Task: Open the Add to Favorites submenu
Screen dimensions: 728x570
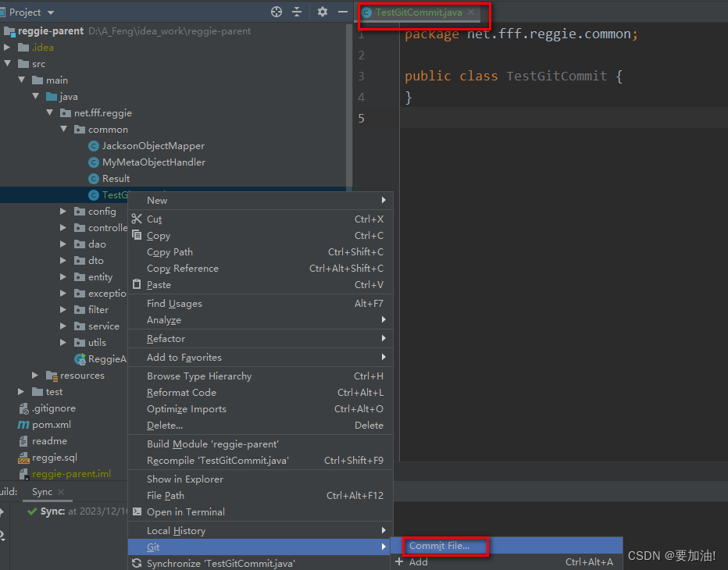Action: coord(260,358)
